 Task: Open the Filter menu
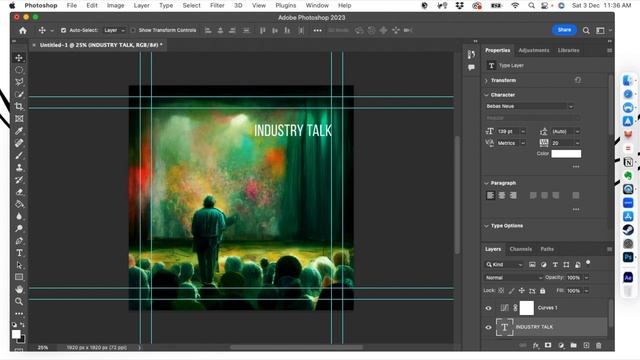(217, 5)
